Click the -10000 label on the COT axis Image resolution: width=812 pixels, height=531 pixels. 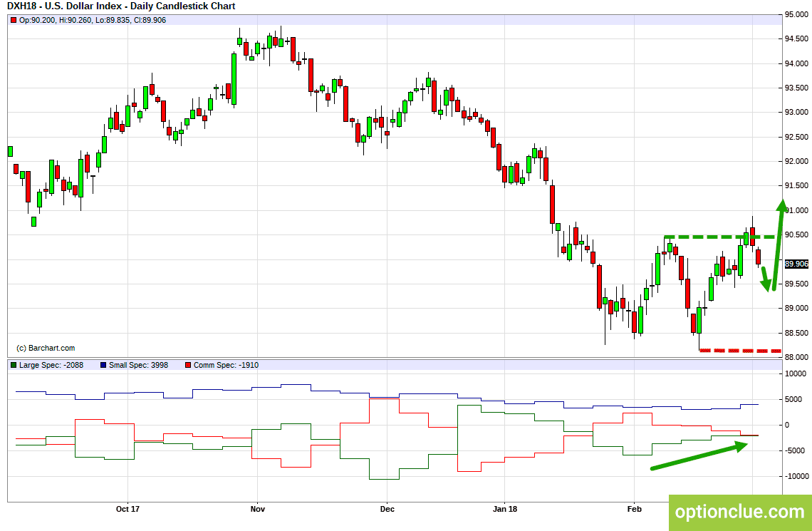click(796, 477)
